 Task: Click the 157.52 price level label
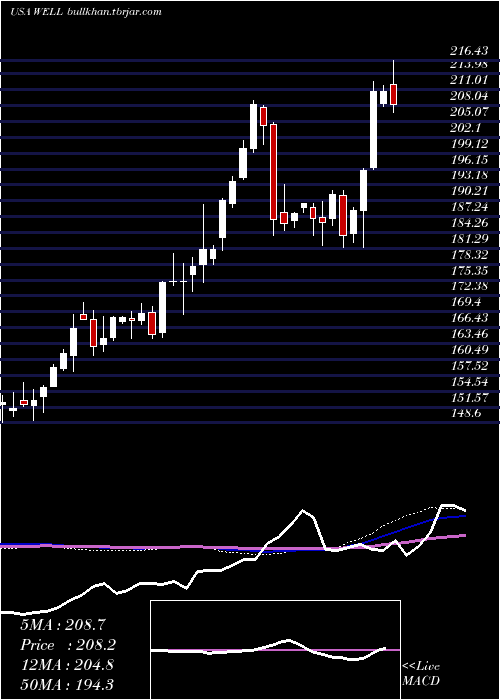point(468,366)
